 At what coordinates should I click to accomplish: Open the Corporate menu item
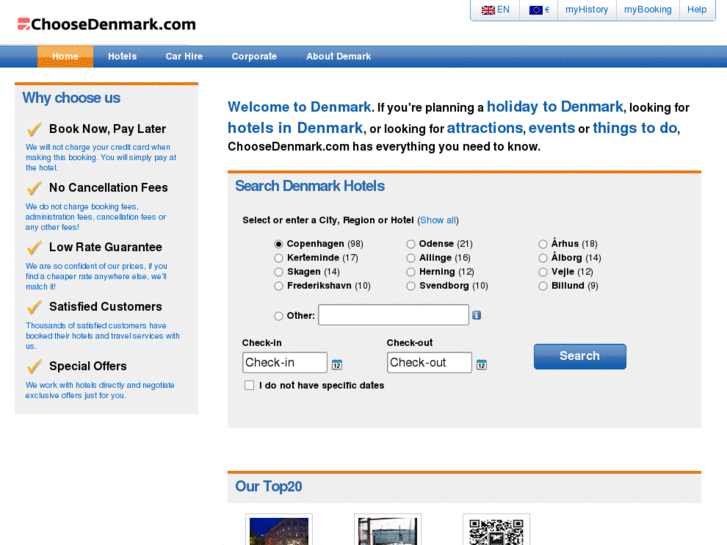pyautogui.click(x=254, y=57)
